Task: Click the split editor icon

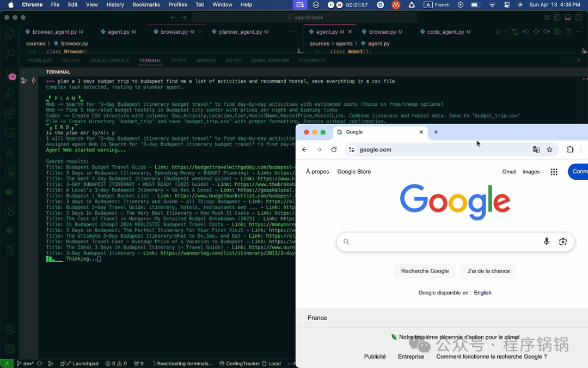Action: pos(567,32)
